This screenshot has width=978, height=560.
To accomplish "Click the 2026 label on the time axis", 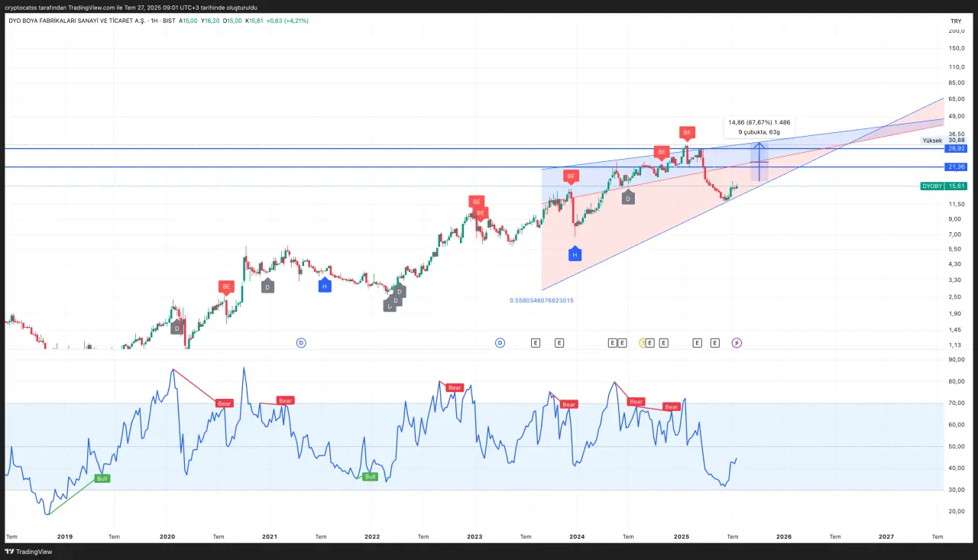I will 783,536.
